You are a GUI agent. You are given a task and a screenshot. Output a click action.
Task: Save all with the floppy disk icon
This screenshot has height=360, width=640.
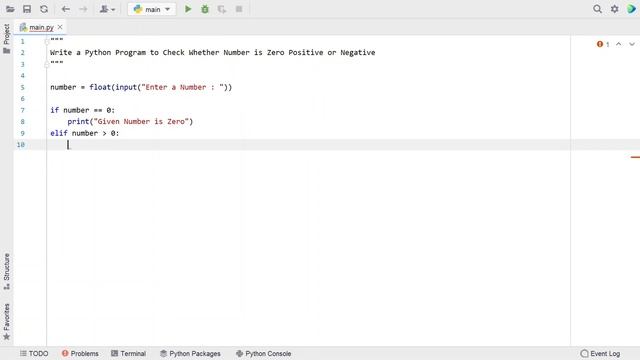click(27, 9)
